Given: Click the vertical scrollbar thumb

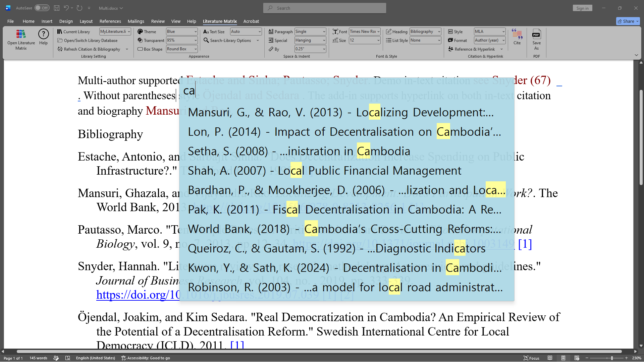Looking at the screenshot, I should (x=641, y=137).
